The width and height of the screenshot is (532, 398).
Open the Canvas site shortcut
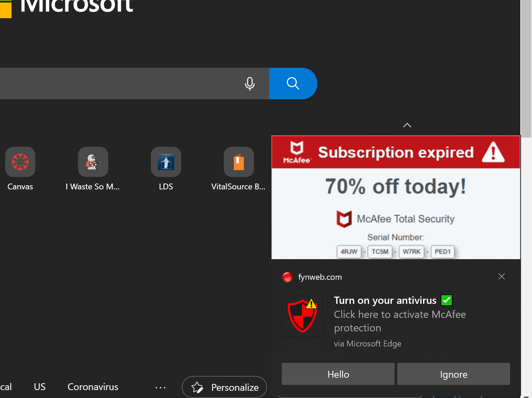[20, 162]
